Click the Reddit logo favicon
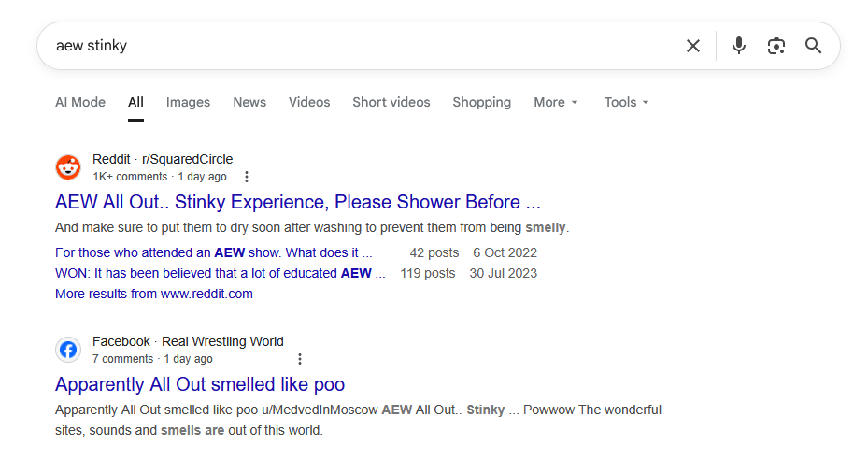868x460 pixels. (x=68, y=167)
